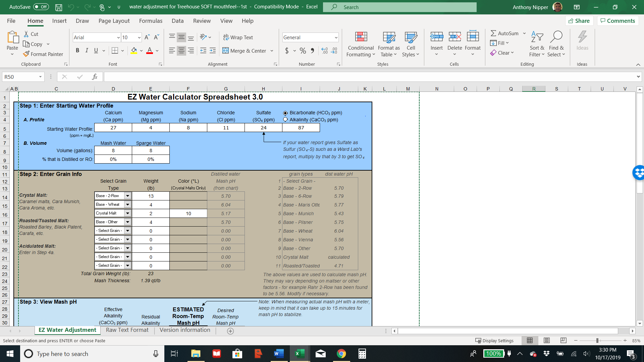Screen dimensions: 644x362
Task: Adjust the zoom slider handle
Action: (x=597, y=341)
